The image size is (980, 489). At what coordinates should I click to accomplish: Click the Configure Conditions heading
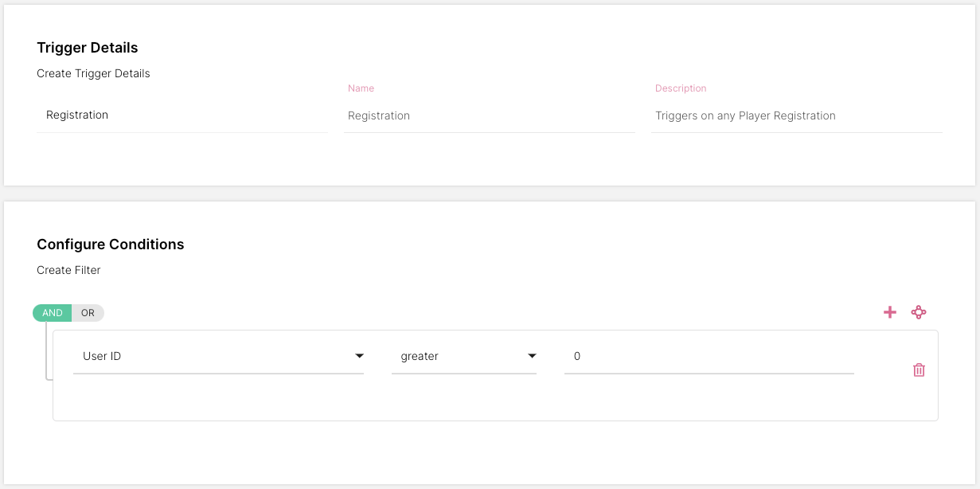click(x=111, y=244)
